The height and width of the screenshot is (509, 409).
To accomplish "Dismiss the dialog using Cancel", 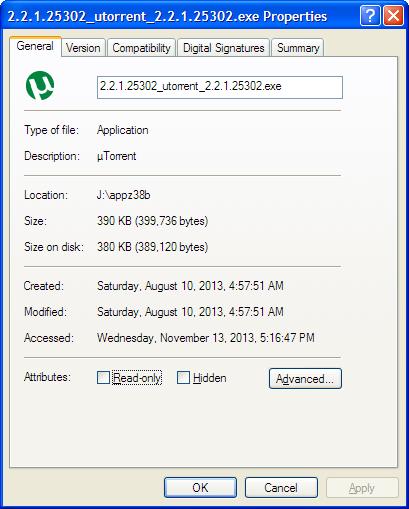I will click(x=281, y=488).
